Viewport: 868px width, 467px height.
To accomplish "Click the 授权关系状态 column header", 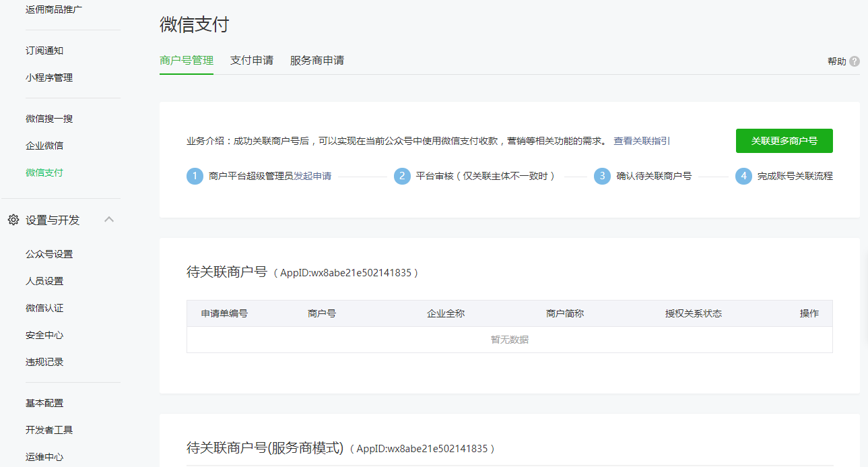I will click(694, 313).
